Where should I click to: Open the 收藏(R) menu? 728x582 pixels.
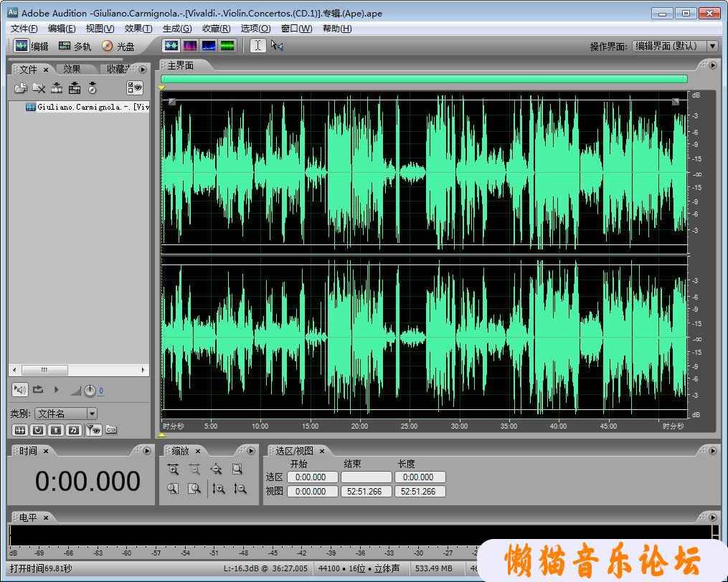click(x=217, y=29)
